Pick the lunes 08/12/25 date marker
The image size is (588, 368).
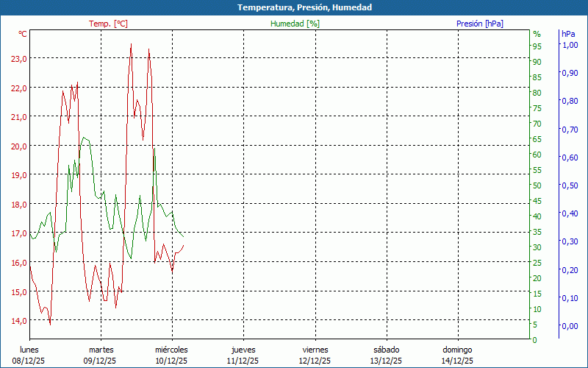point(29,355)
